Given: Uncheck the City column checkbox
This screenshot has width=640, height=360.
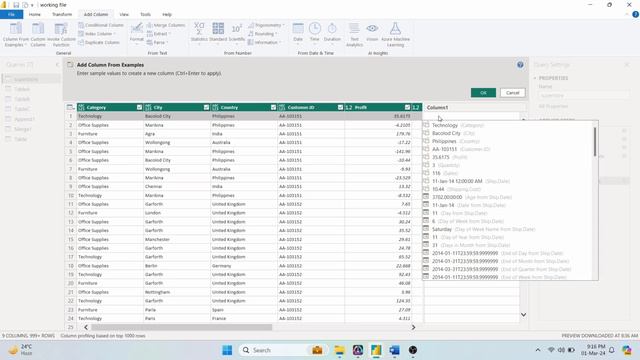Looking at the screenshot, I should 206,107.
